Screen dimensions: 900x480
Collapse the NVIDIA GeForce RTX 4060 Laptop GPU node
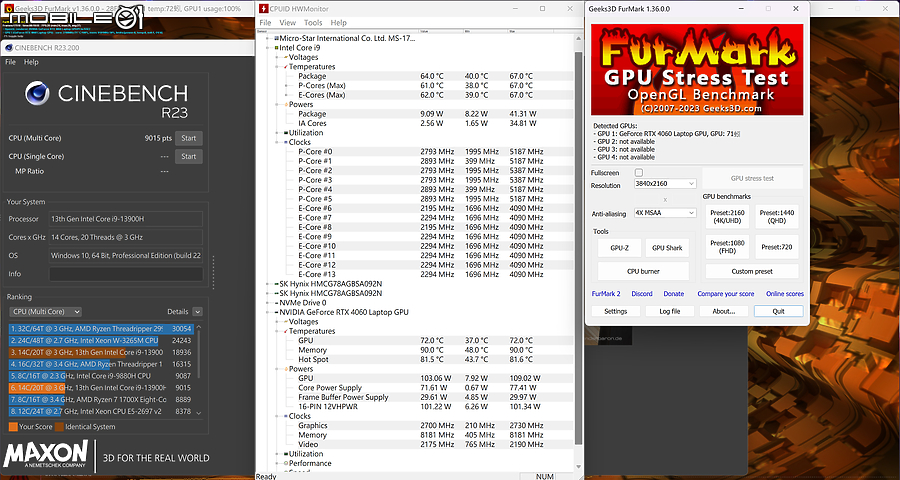coord(268,312)
